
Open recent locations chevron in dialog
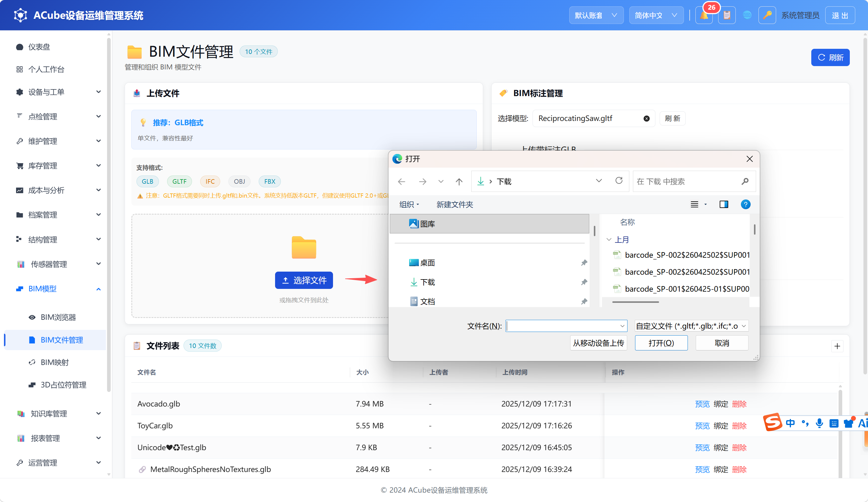[441, 182]
